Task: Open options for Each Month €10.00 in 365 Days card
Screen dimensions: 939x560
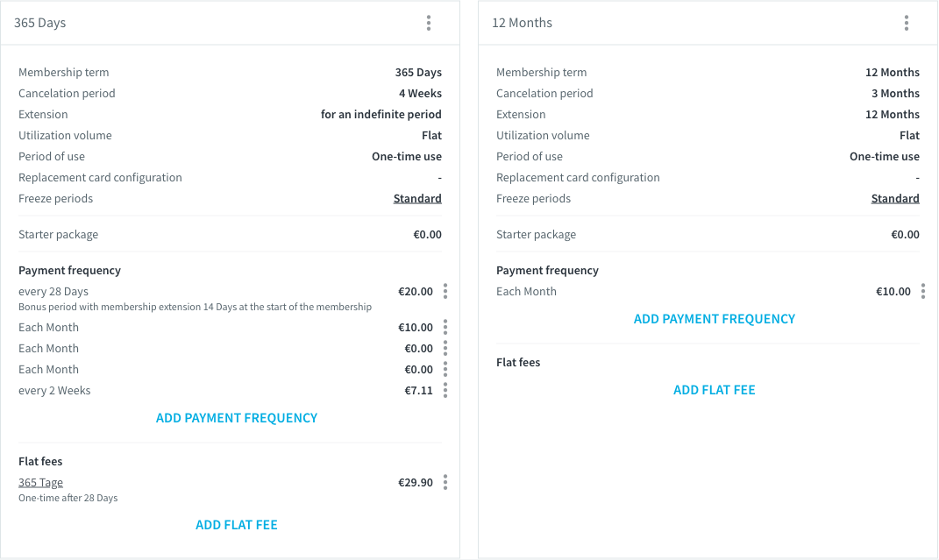Action: (x=445, y=327)
